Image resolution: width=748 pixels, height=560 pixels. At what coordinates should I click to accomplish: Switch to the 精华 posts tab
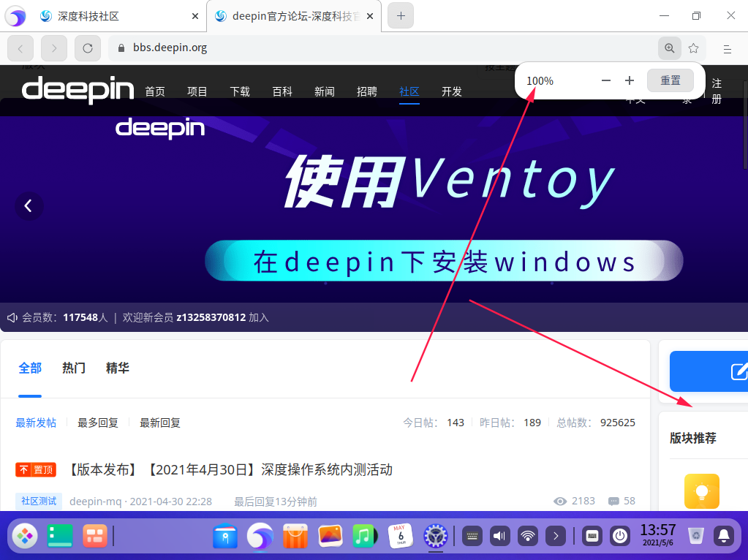coord(117,368)
